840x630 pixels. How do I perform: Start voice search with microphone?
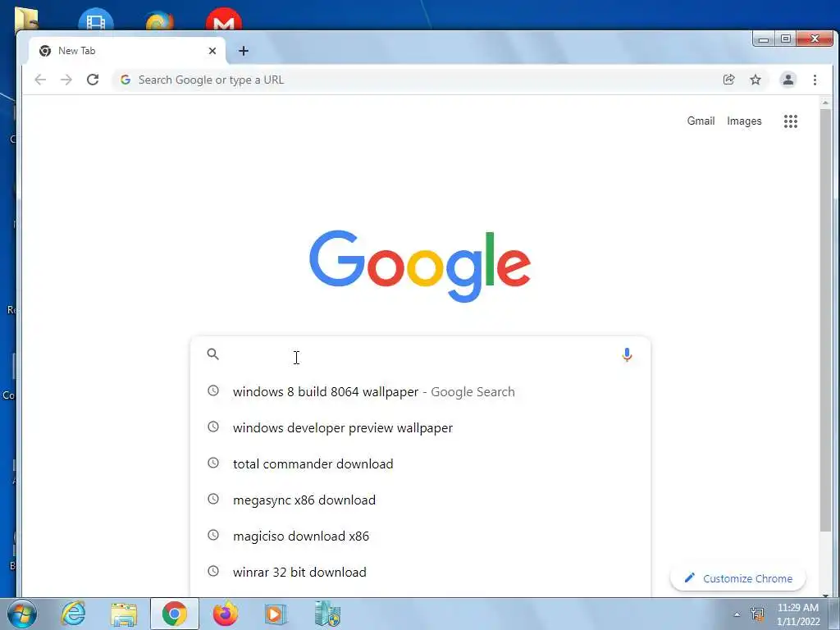click(x=627, y=354)
